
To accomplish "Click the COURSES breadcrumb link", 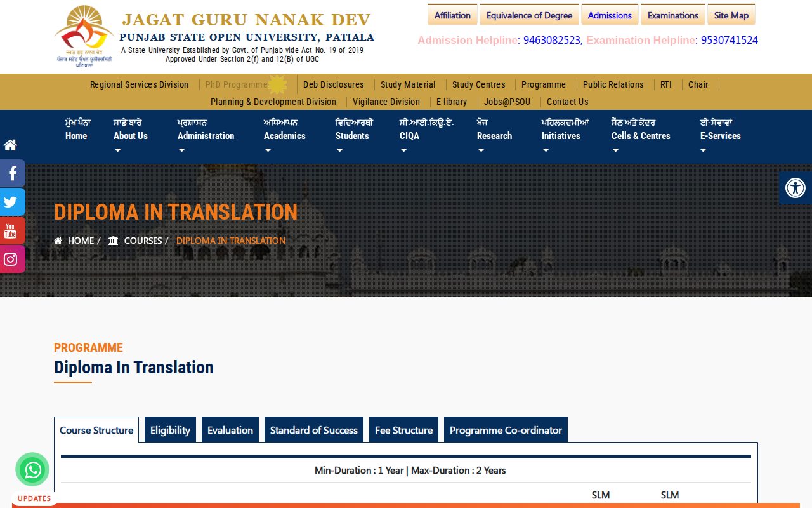I will click(x=143, y=241).
